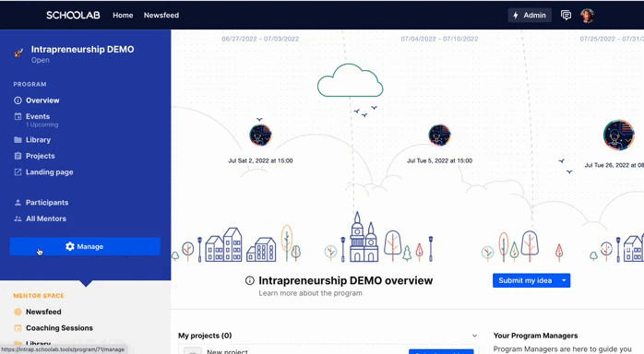This screenshot has width=644, height=354.
Task: Open Newsfeed in Mentor Space
Action: pos(43,312)
